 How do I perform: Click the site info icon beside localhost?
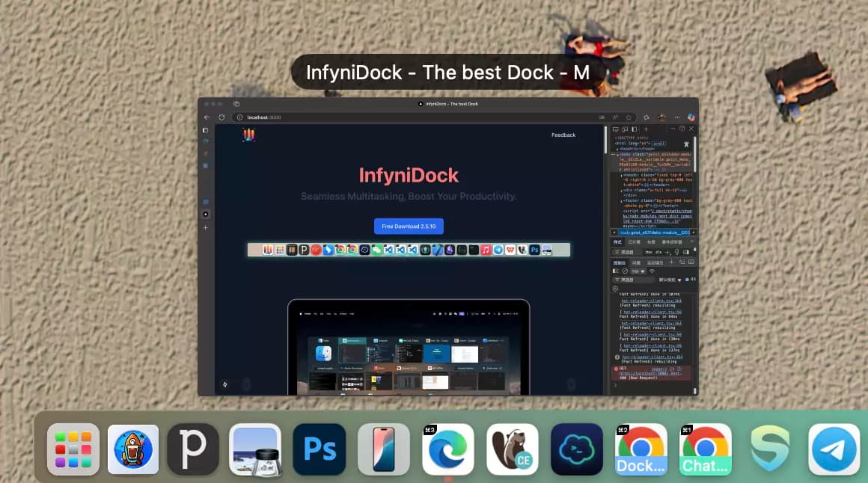point(239,117)
